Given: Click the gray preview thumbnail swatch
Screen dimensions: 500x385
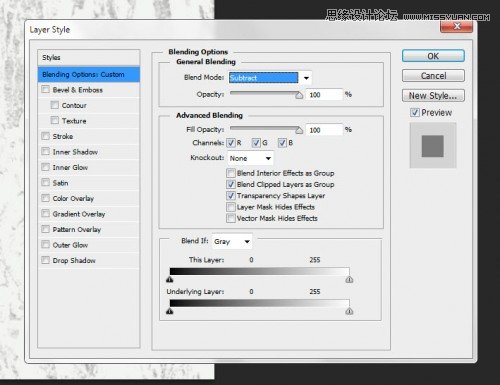Looking at the screenshot, I should [x=433, y=146].
